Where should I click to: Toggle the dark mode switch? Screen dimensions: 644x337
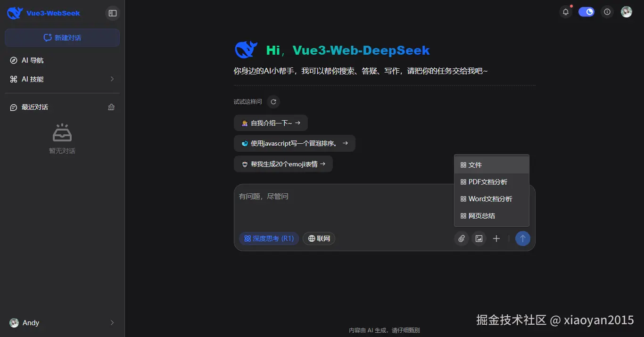tap(586, 11)
